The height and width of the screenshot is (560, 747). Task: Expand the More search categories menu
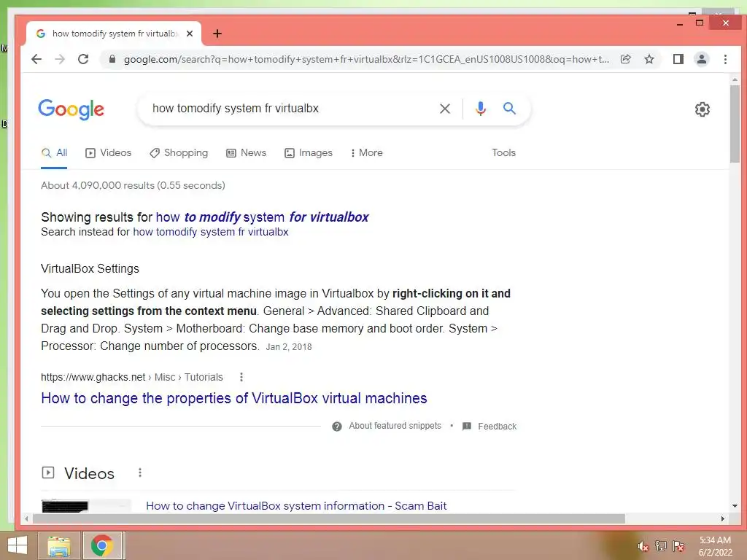point(366,153)
